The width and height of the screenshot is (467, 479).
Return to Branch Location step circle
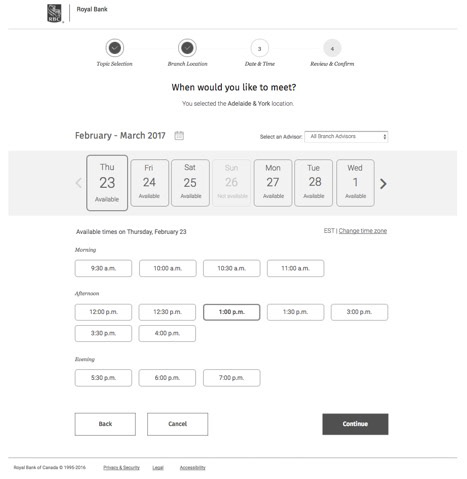[x=187, y=48]
